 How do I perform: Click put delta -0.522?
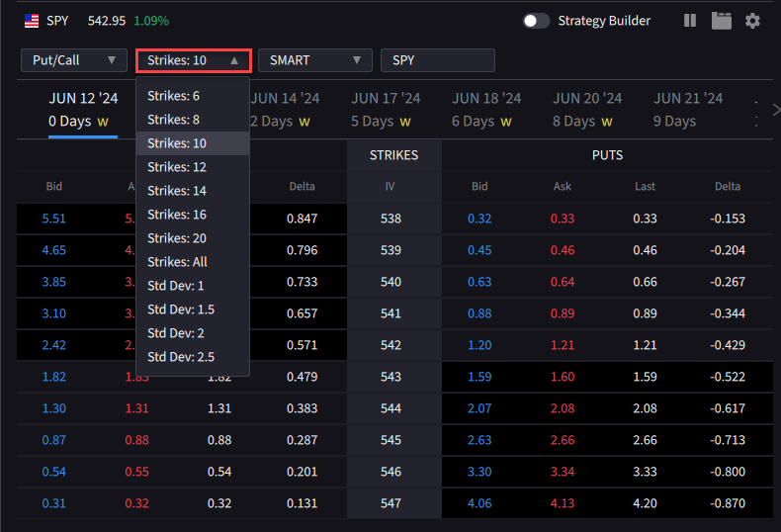728,377
